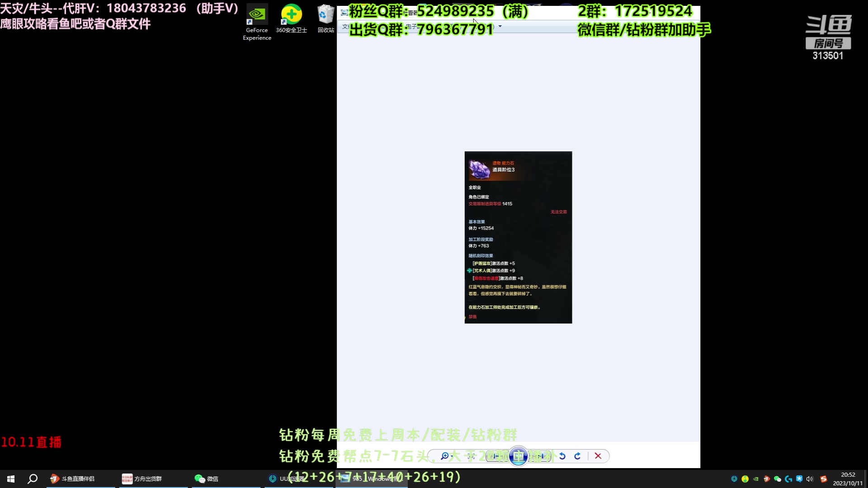Image resolution: width=868 pixels, height=488 pixels.
Task: Rotate image counterclockwise
Action: (562, 456)
